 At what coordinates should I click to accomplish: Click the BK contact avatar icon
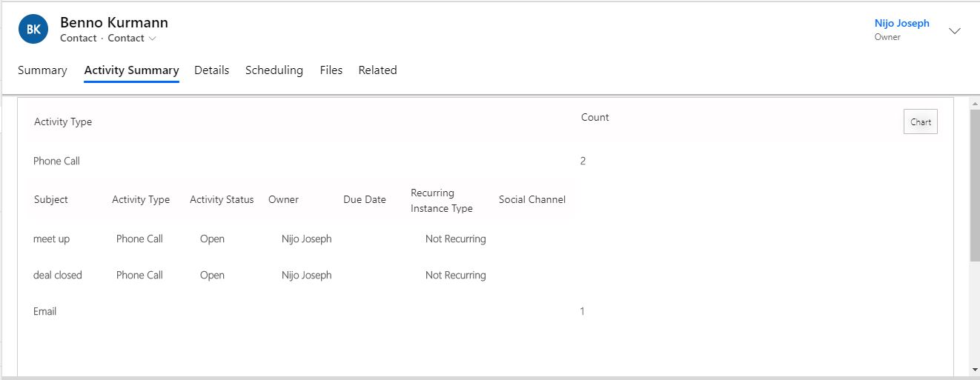point(33,30)
